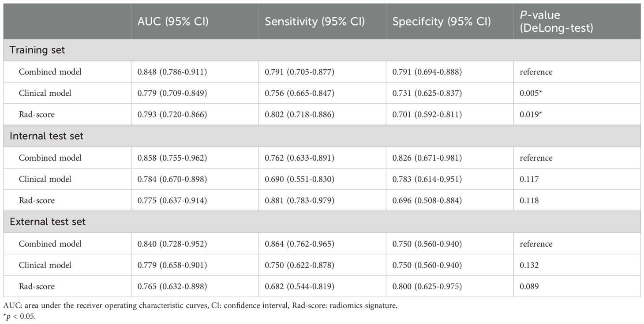Click the Sensitivity (95% CI) column header

(x=315, y=22)
